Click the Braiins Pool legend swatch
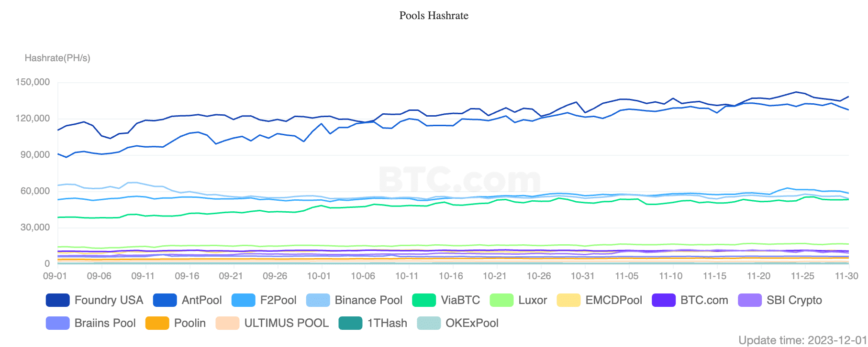 (x=58, y=323)
